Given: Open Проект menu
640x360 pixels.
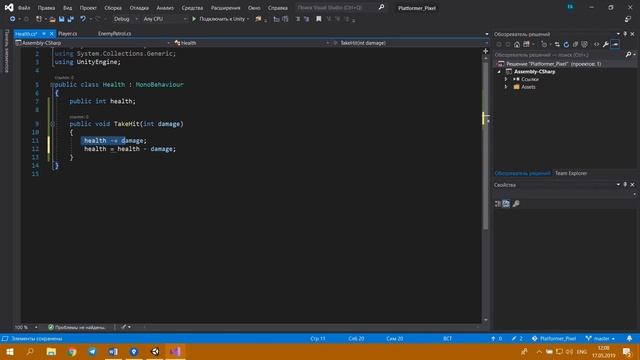Looking at the screenshot, I should pos(88,8).
